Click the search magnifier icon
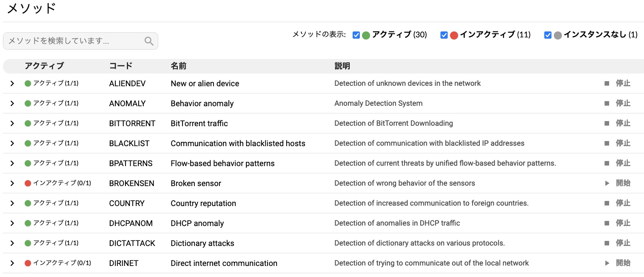644x277 pixels. tap(149, 41)
